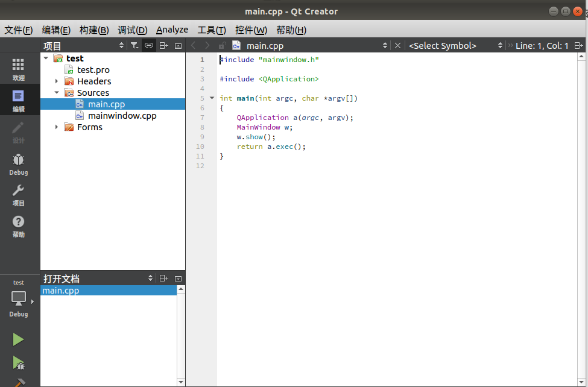Run the project with green play button
Viewport: 588px width, 387px height.
[x=18, y=339]
